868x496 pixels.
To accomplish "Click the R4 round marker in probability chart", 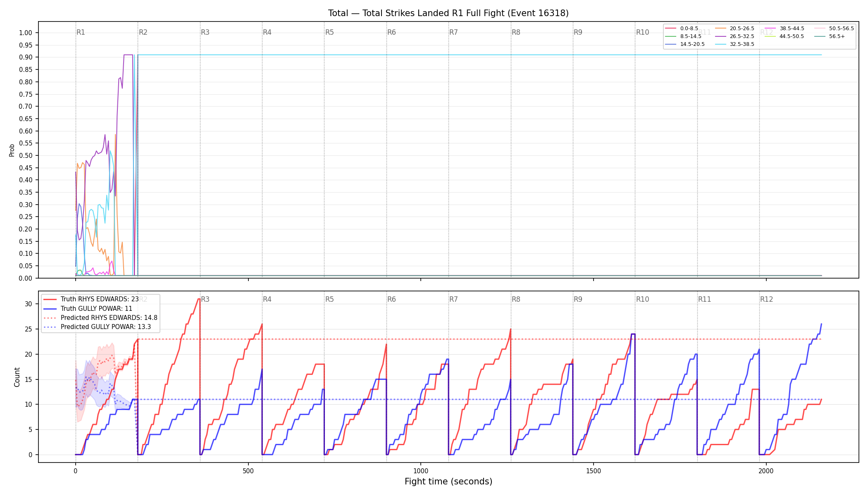I will 267,32.
